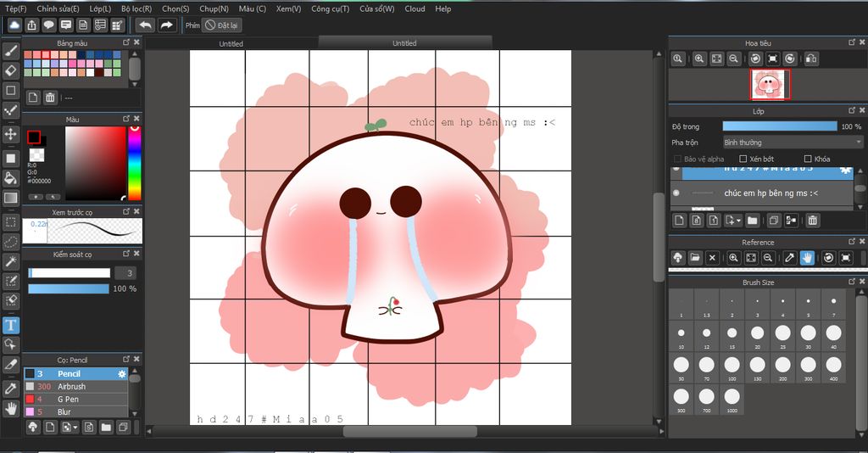
Task: Select the G Pen brush
Action: tap(75, 400)
